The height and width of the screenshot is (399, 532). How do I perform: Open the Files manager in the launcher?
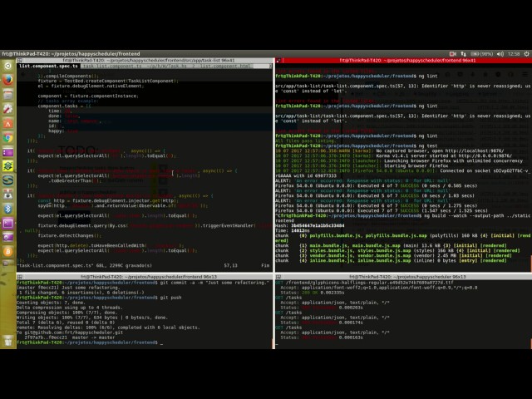pos(7,95)
